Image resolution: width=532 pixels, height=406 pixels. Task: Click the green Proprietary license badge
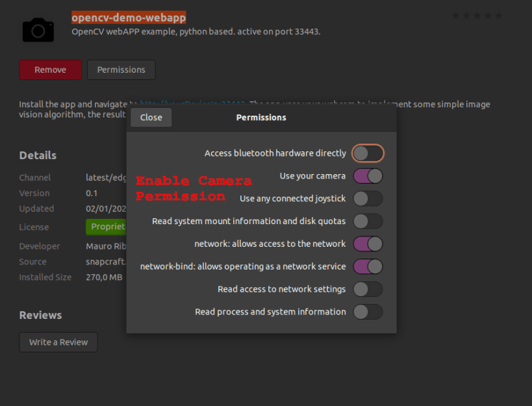click(106, 227)
